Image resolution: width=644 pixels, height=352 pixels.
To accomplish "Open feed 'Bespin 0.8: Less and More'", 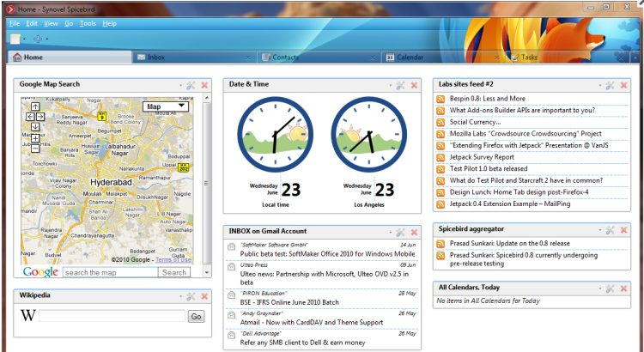I will pos(487,99).
